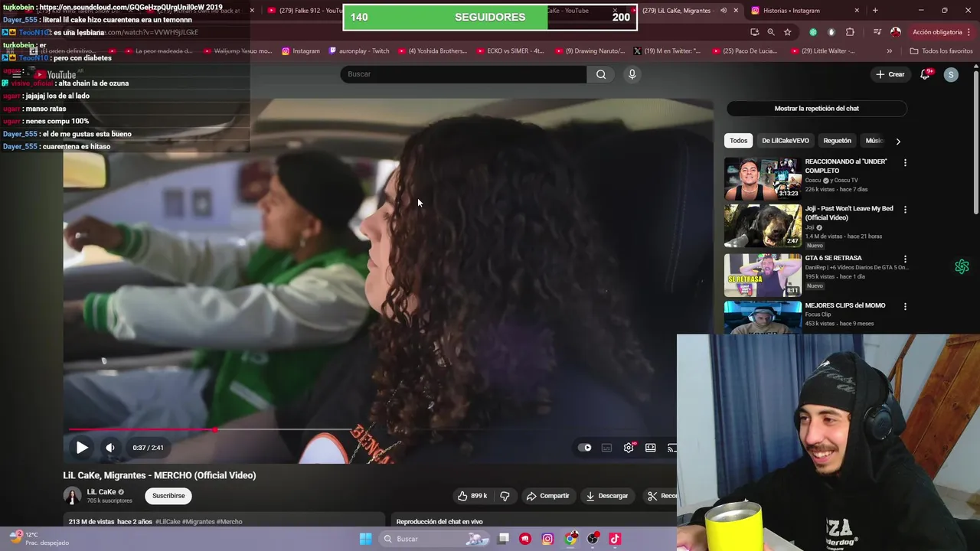Open the Compartir share dialog
This screenshot has height=551, width=980.
point(547,496)
